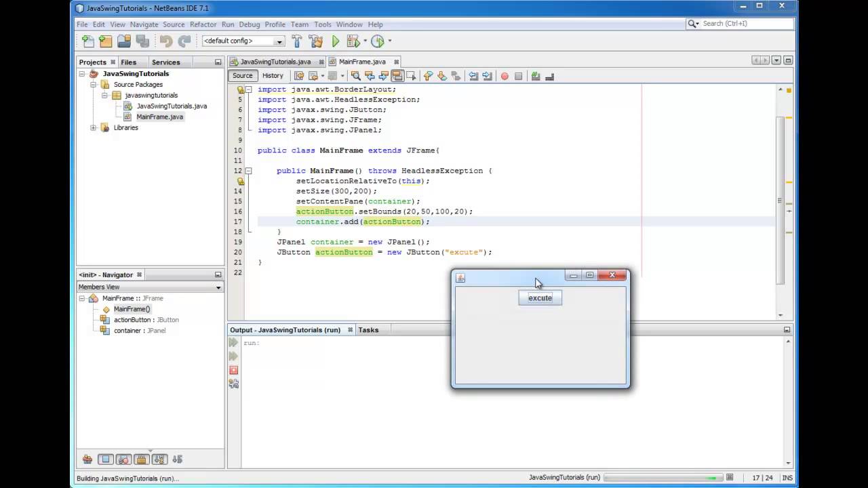Click the New Project toolbar icon
This screenshot has height=488, width=868.
pyautogui.click(x=106, y=41)
